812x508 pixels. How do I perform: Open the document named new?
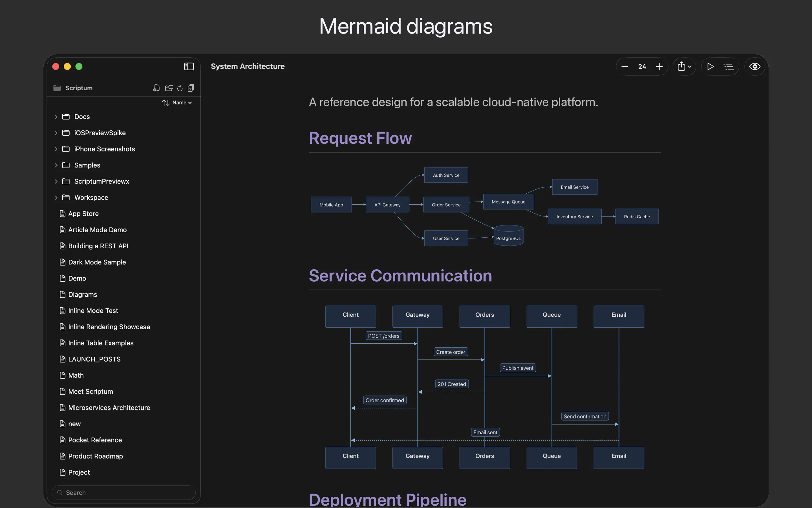click(123, 424)
